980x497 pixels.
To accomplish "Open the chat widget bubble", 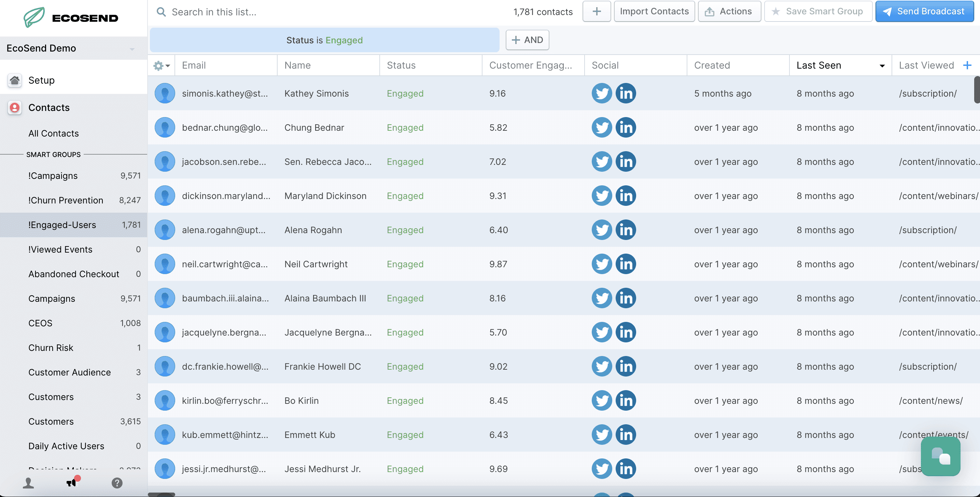I will point(940,456).
